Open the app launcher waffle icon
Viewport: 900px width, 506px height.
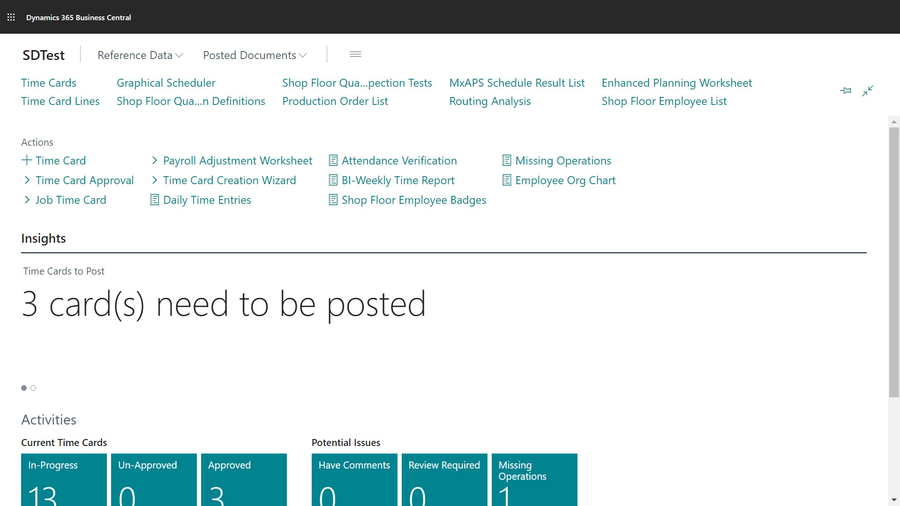pyautogui.click(x=11, y=17)
